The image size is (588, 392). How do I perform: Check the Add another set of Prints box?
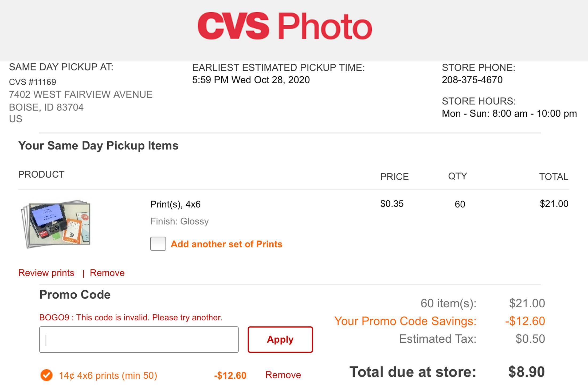[158, 244]
